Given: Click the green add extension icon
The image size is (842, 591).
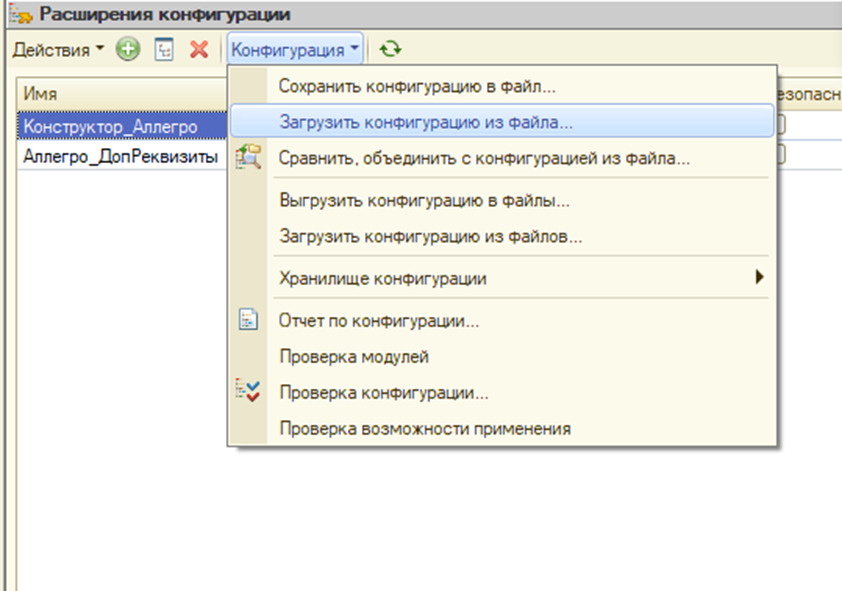Looking at the screenshot, I should click(128, 49).
